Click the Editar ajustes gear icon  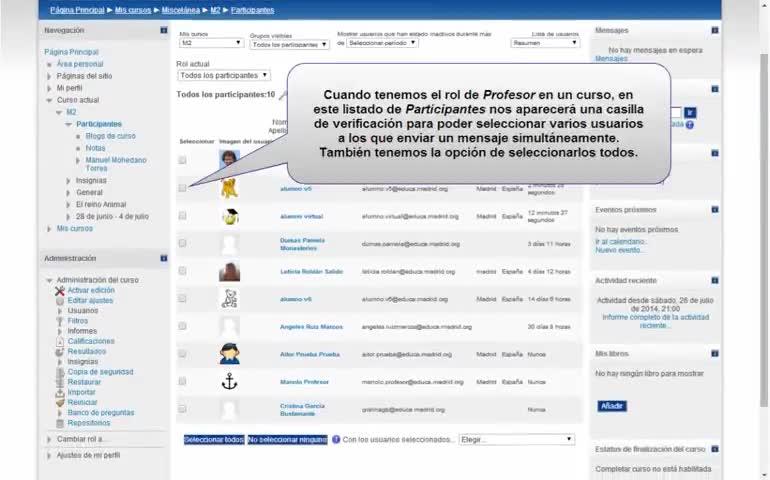coord(60,301)
